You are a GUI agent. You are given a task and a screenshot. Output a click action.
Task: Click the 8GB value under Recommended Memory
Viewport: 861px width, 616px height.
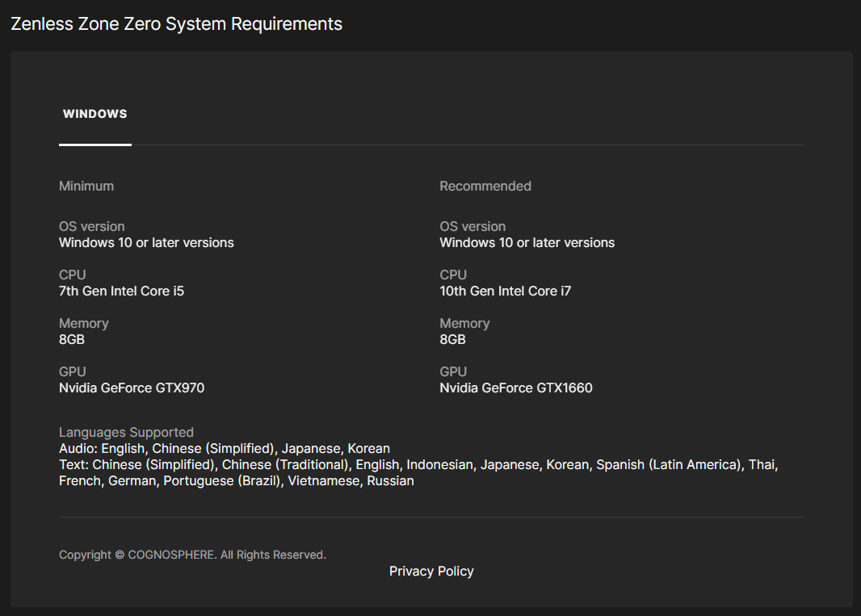[x=452, y=339]
